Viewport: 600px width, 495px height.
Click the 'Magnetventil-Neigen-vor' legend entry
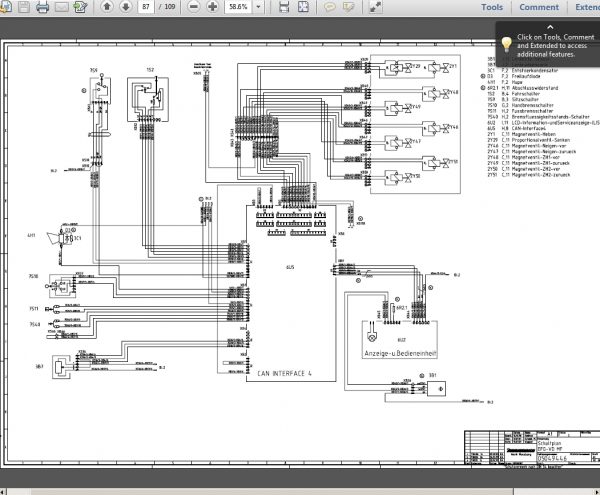(539, 146)
